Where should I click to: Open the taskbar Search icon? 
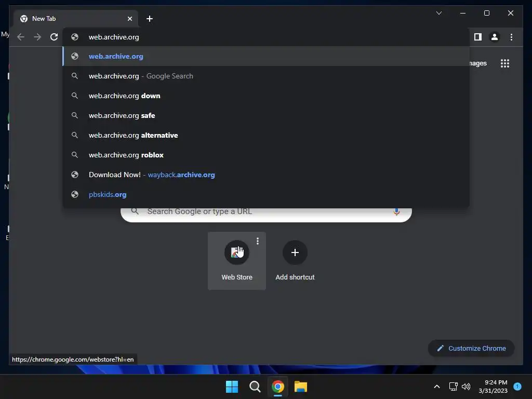coord(255,387)
